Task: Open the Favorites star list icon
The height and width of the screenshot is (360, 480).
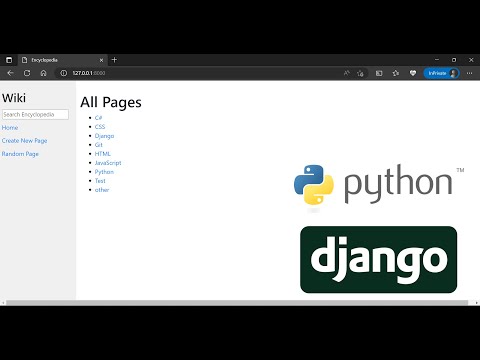Action: pyautogui.click(x=396, y=73)
